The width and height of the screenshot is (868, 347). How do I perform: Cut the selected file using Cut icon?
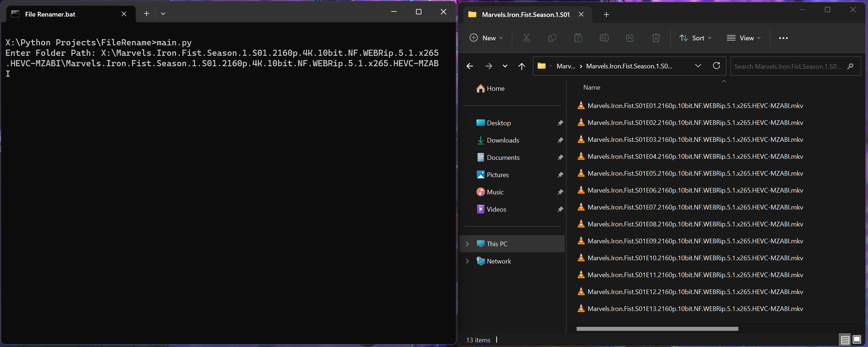526,38
